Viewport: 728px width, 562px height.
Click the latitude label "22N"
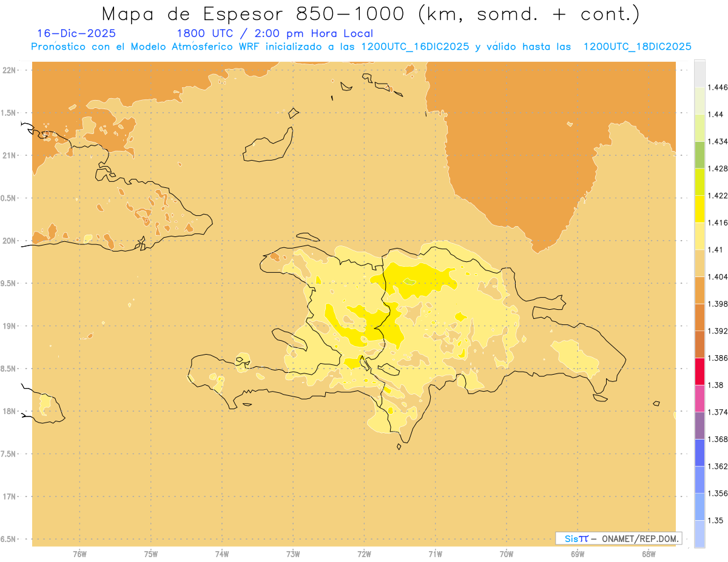10,70
